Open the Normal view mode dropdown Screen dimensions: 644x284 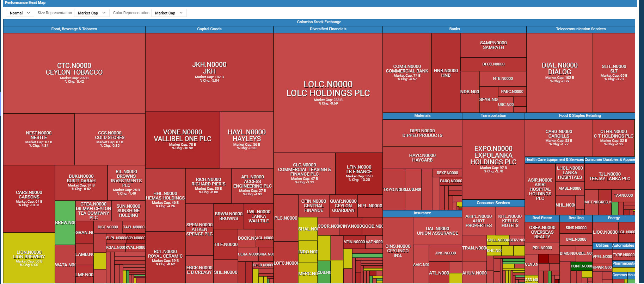pos(20,13)
